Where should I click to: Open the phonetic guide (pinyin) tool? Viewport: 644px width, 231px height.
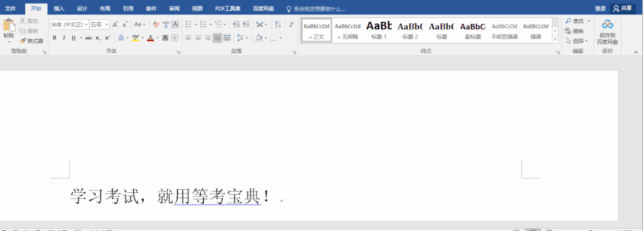coord(166,24)
